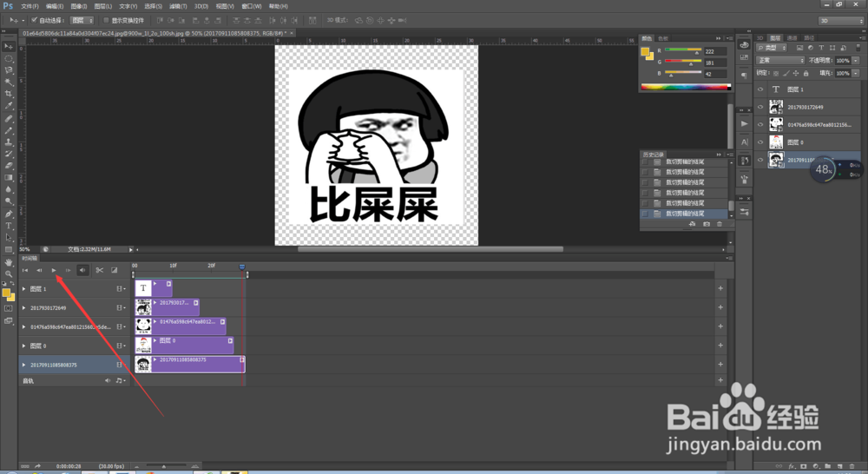Click the red (R) color slider
Viewport: 868px width, 474px height.
point(683,51)
